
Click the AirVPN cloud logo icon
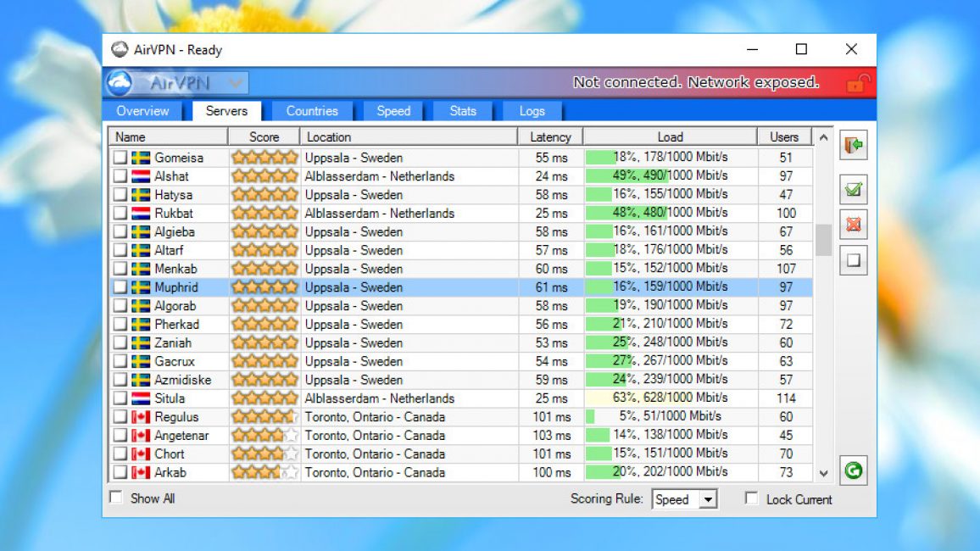point(120,82)
